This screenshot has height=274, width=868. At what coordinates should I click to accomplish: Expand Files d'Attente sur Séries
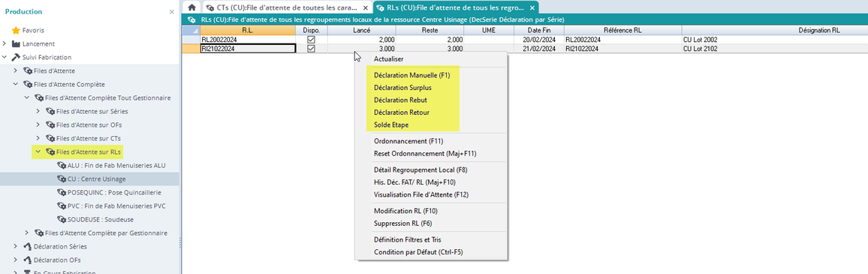click(38, 111)
